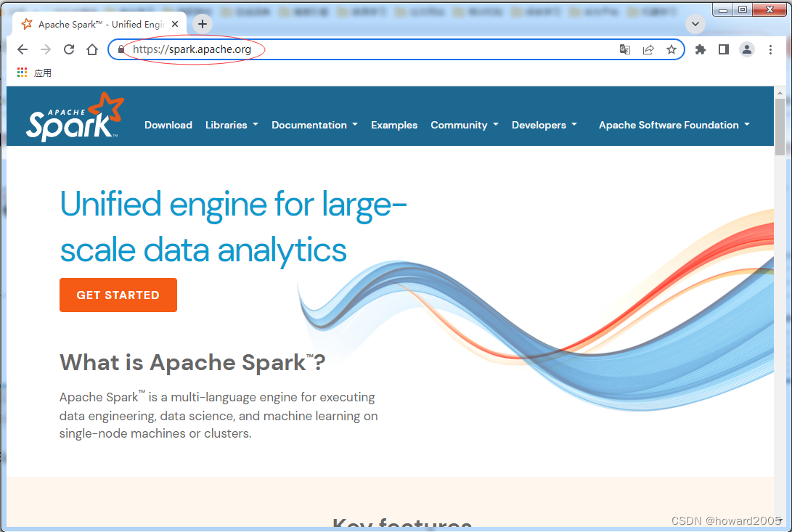Viewport: 792px width, 532px height.
Task: Open a new tab with the plus button
Action: (x=203, y=24)
